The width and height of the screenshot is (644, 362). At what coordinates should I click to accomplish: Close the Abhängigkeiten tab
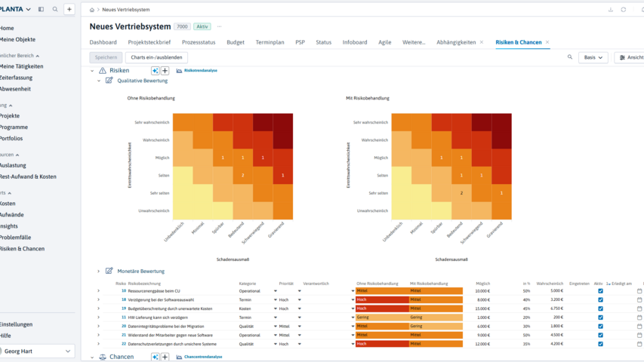(482, 42)
